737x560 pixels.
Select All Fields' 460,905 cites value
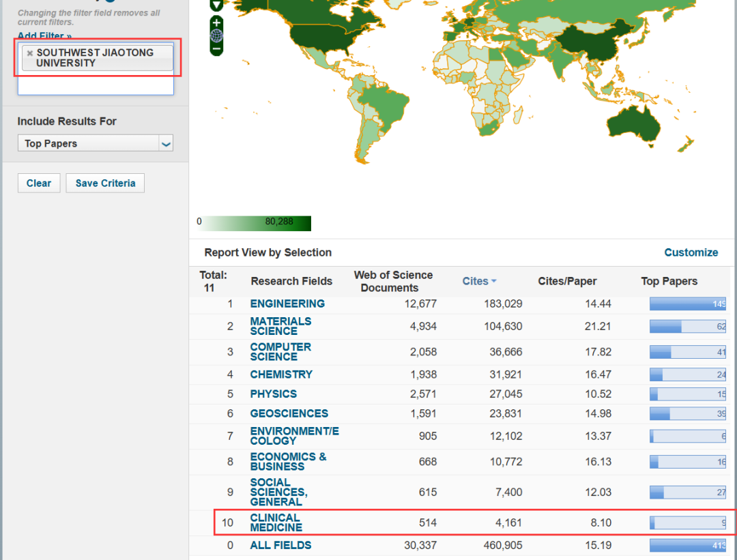(503, 545)
